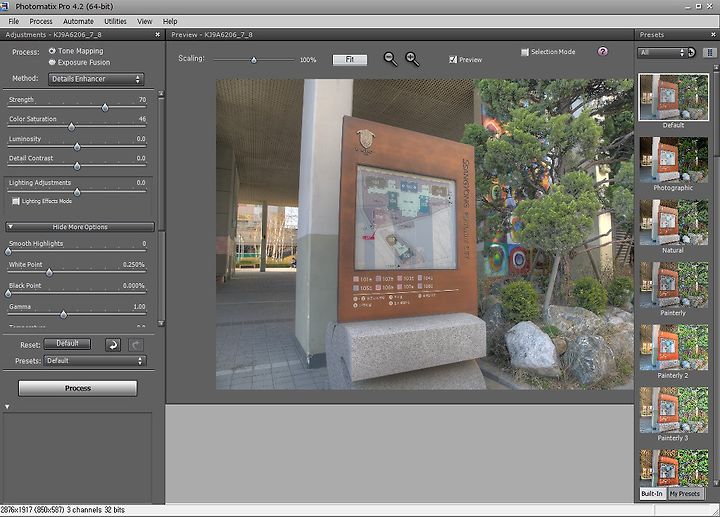Click the Luminosity slider handle
The height and width of the screenshot is (517, 720).
tap(77, 147)
